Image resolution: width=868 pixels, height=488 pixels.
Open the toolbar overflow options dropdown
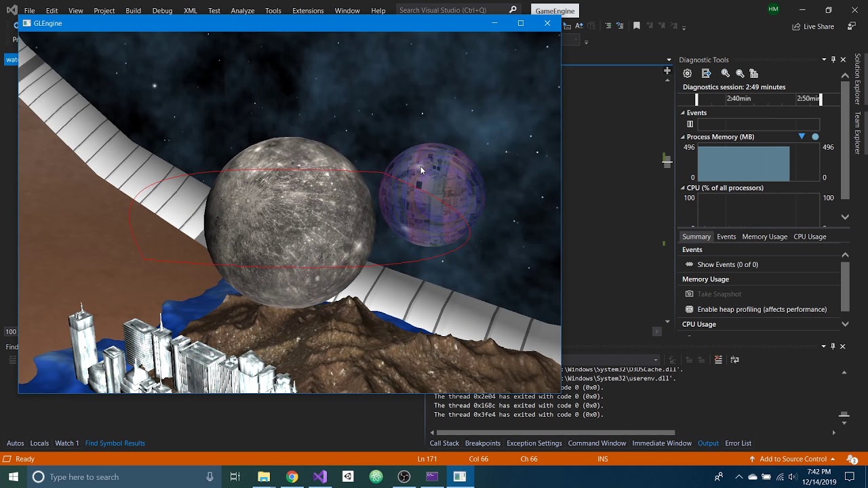point(684,27)
